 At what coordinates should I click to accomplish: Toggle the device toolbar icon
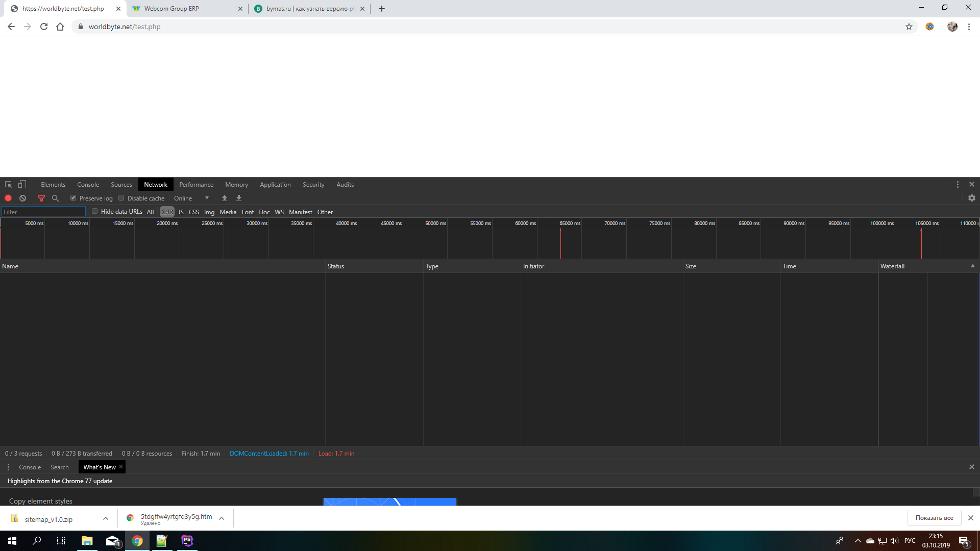(x=22, y=185)
